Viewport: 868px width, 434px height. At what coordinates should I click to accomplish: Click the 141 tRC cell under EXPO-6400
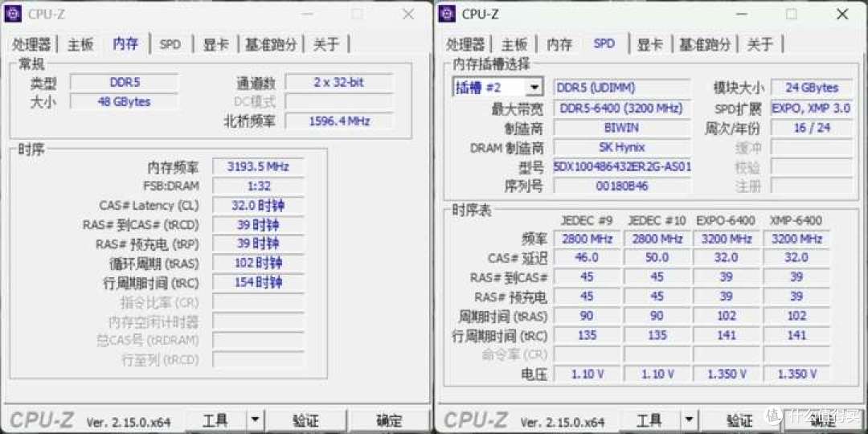point(727,335)
